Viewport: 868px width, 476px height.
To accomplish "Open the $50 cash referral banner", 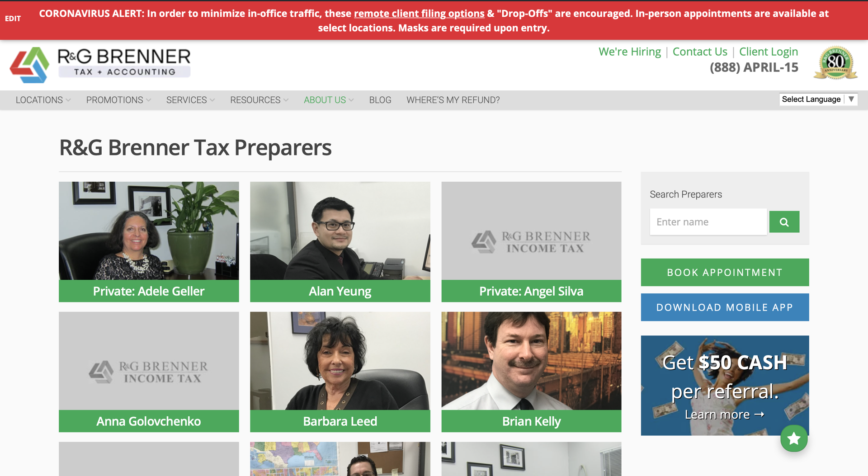I will coord(725,386).
